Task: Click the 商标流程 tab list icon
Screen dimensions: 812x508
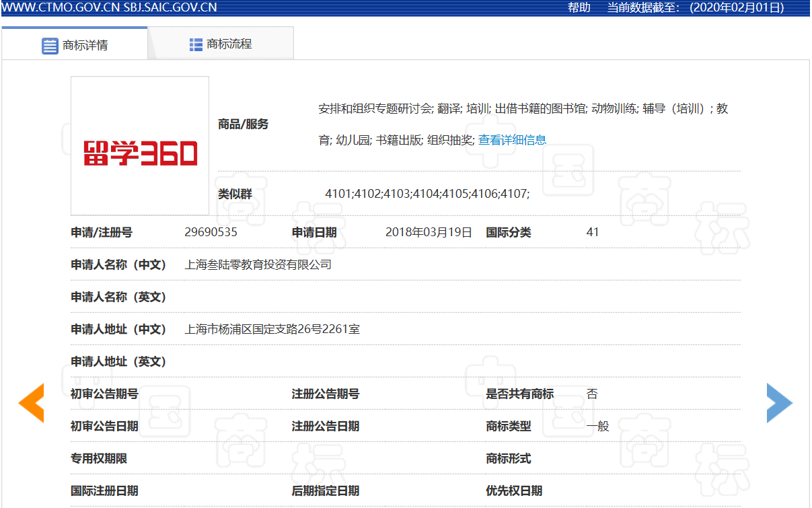Action: coord(196,44)
